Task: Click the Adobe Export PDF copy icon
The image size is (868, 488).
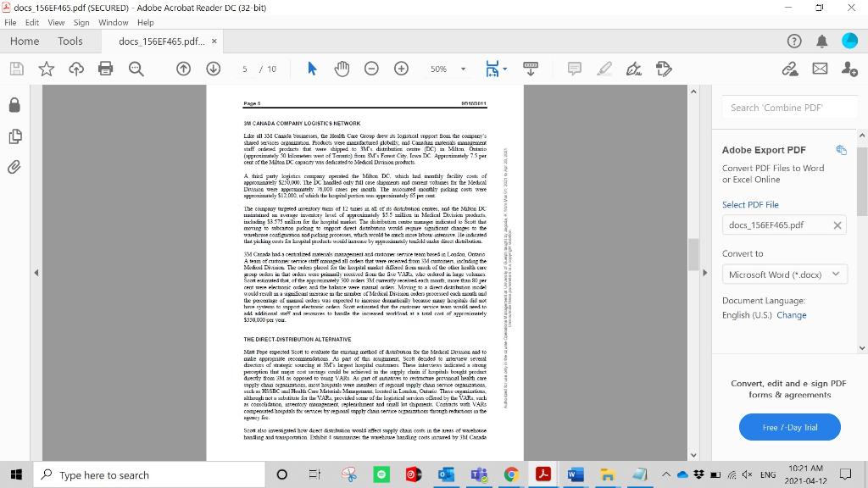Action: pyautogui.click(x=841, y=150)
